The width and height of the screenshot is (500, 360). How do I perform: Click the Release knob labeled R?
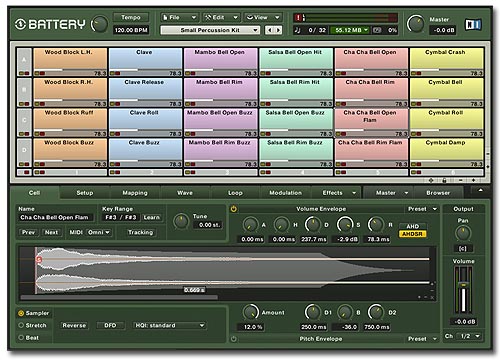(376, 225)
